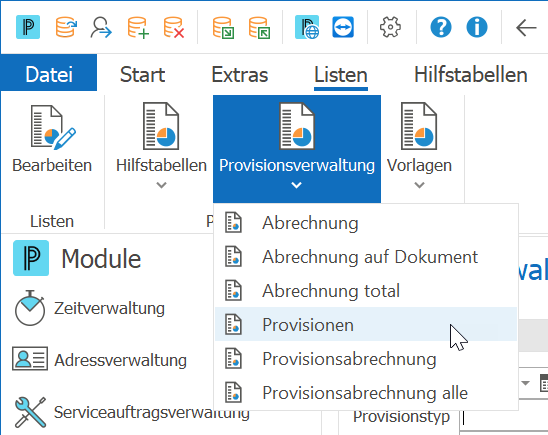This screenshot has width=548, height=435.
Task: Click the Module P logo icon
Action: click(31, 258)
